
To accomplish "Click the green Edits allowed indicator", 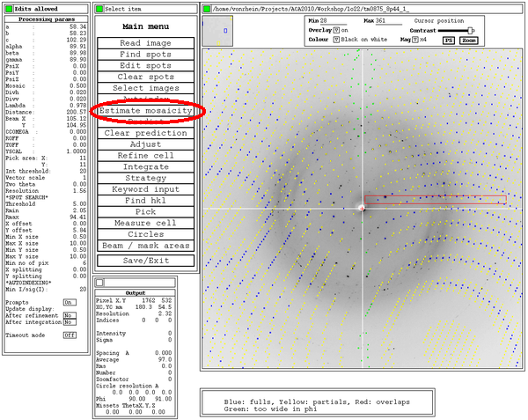I will click(x=5, y=8).
